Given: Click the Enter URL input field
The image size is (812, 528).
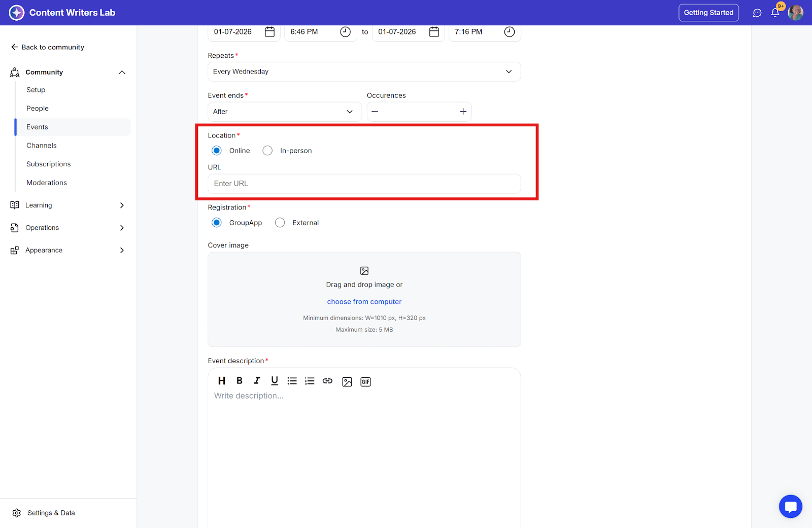Looking at the screenshot, I should pyautogui.click(x=364, y=184).
